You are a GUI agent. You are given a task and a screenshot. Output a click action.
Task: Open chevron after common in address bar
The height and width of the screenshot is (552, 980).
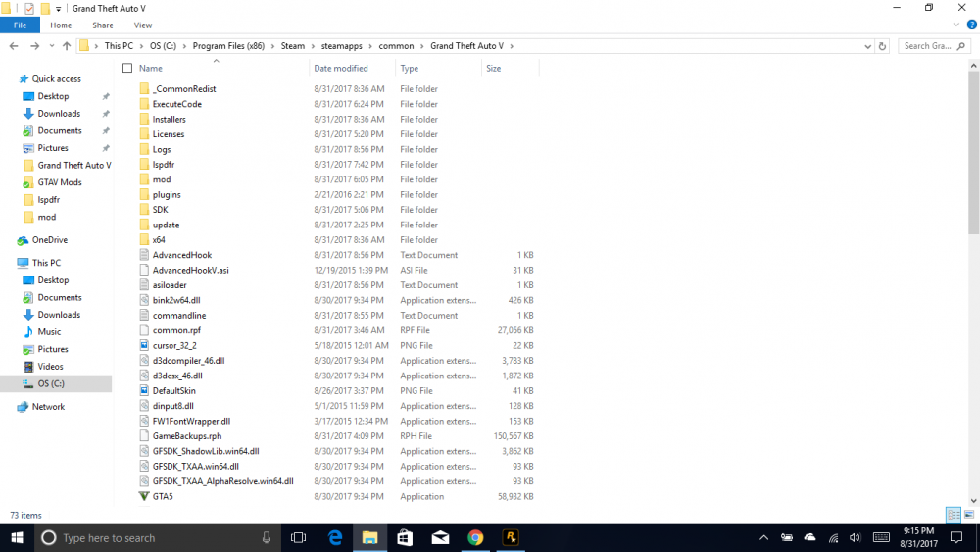click(x=421, y=46)
